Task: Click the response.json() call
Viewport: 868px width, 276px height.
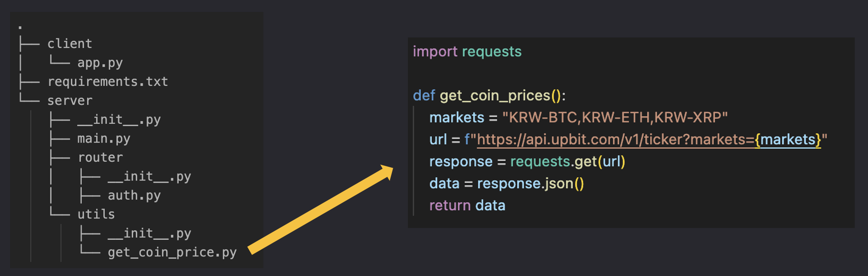Action: (x=530, y=183)
